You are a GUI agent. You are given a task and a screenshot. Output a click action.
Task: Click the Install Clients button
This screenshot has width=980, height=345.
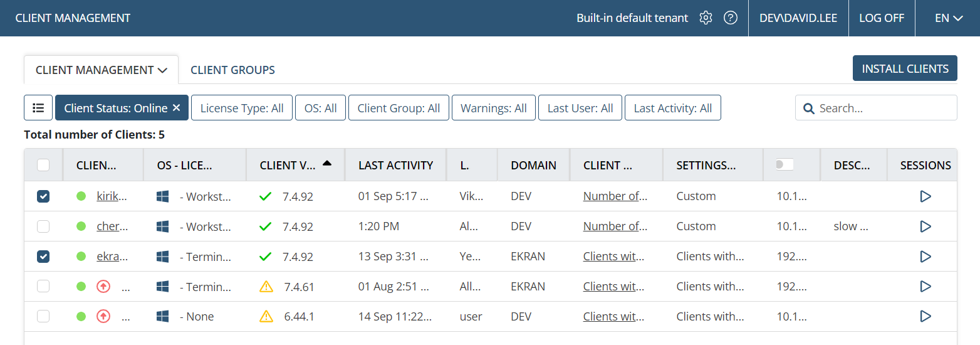click(x=905, y=68)
